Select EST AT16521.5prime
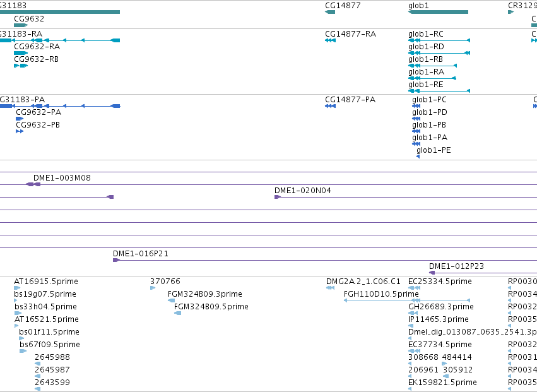Image resolution: width=537 pixels, height=392 pixels. (46, 319)
